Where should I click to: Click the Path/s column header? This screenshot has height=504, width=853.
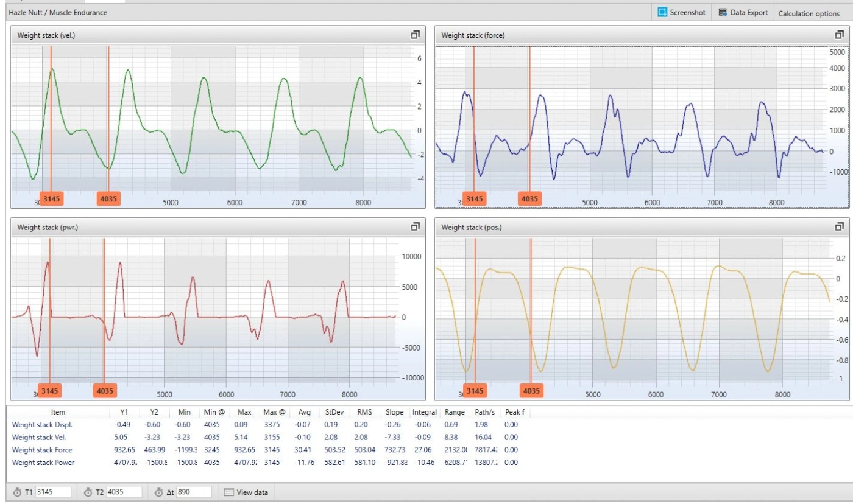click(484, 412)
